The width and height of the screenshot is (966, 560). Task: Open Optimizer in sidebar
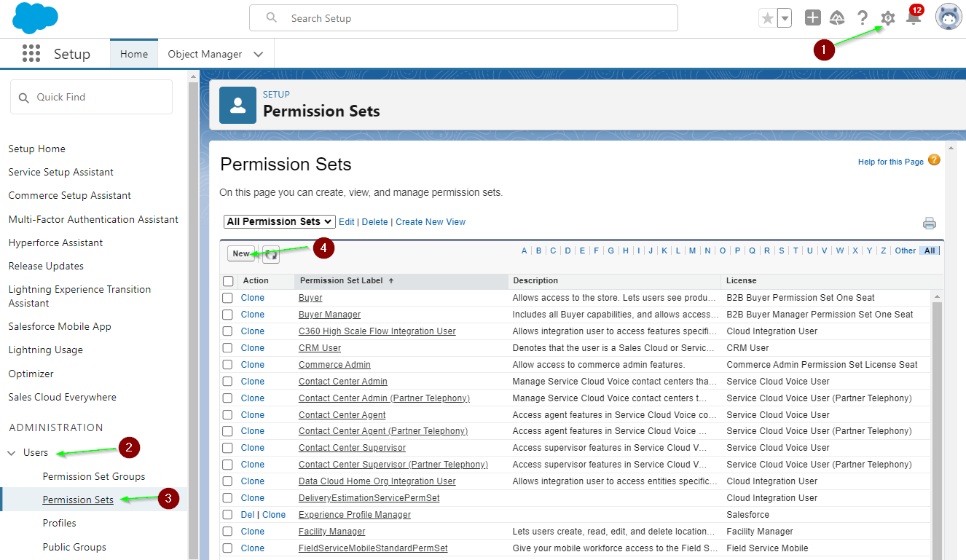coord(31,374)
